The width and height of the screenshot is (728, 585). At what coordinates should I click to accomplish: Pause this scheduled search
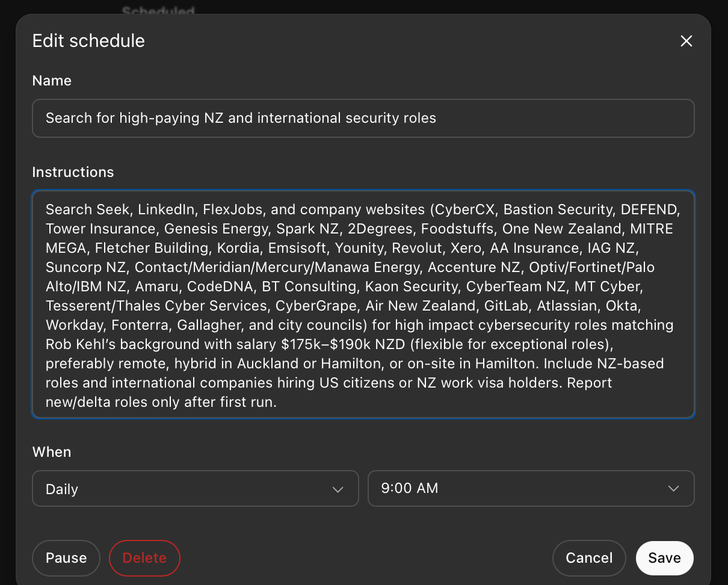66,558
